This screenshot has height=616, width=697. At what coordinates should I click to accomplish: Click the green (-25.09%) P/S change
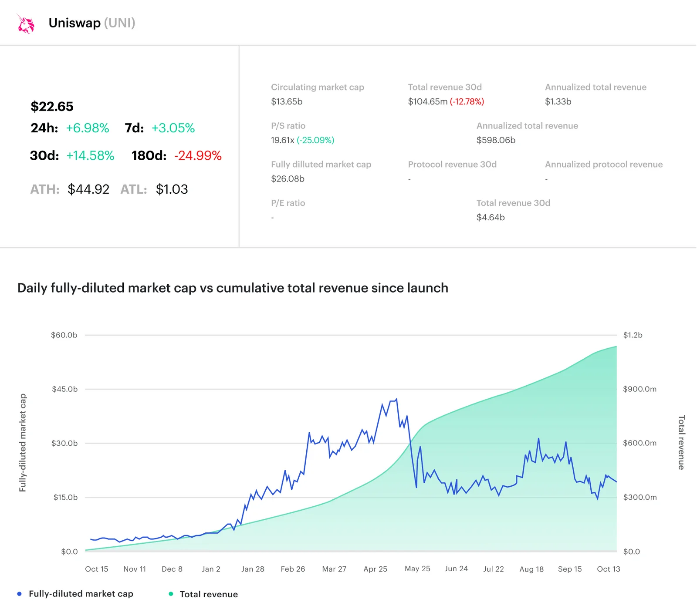point(315,140)
